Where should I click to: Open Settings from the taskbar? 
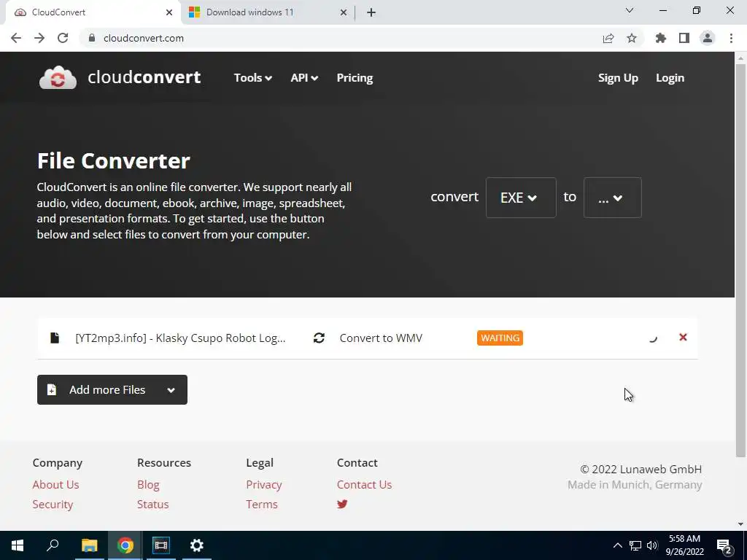(197, 545)
